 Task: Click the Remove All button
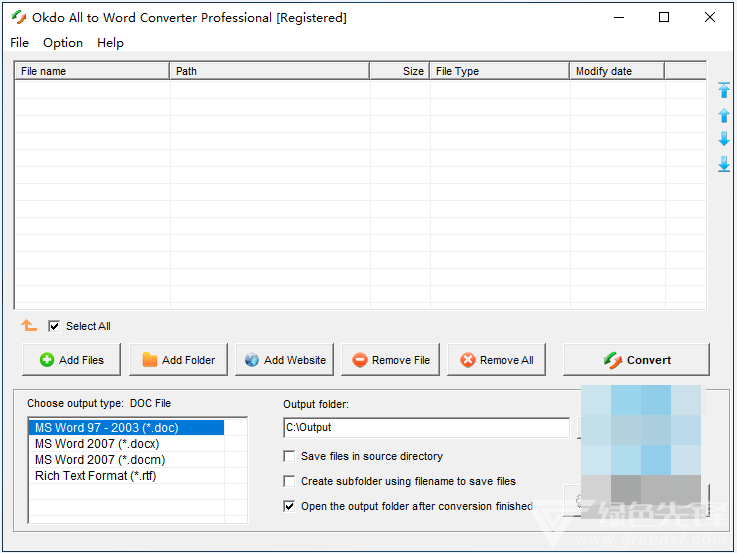click(496, 360)
